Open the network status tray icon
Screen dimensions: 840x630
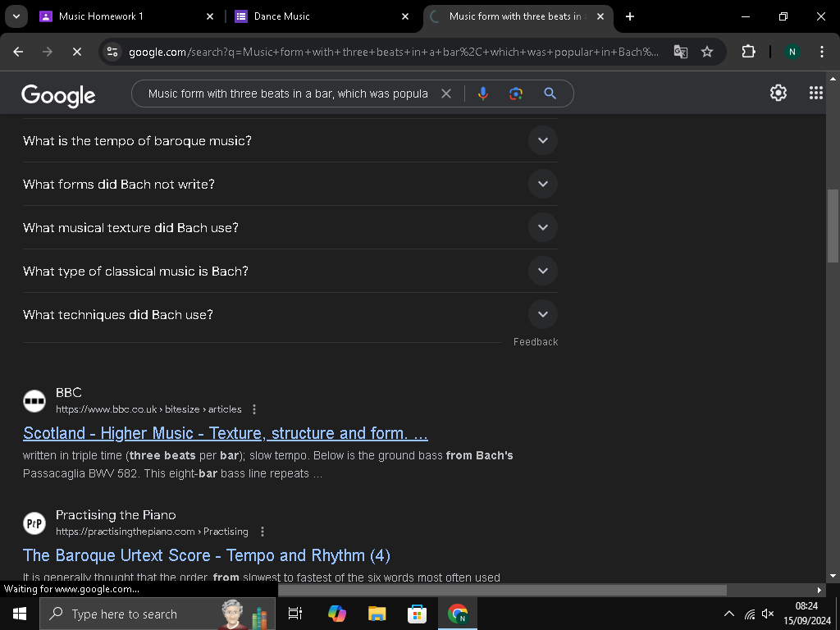coord(750,614)
